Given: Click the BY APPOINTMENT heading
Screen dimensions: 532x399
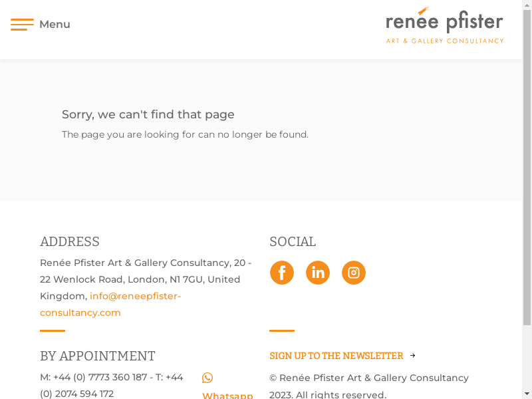Looking at the screenshot, I should click(98, 356).
